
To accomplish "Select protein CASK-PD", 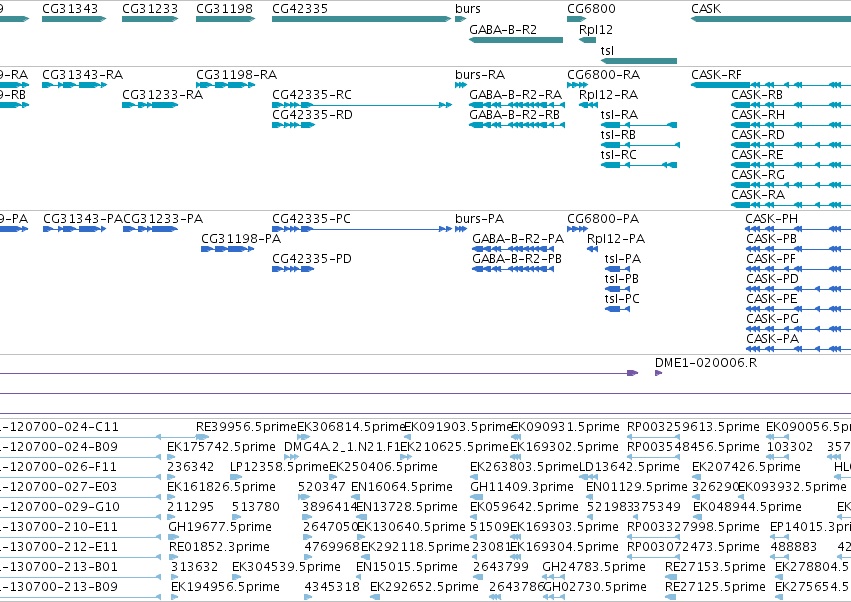I will pyautogui.click(x=798, y=289).
